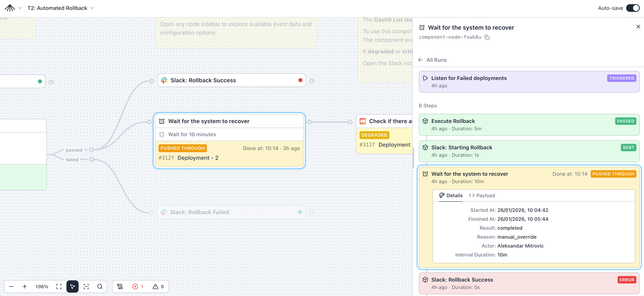The width and height of the screenshot is (644, 296).
Task: Expand the Execute Rollback step
Action: (x=529, y=125)
